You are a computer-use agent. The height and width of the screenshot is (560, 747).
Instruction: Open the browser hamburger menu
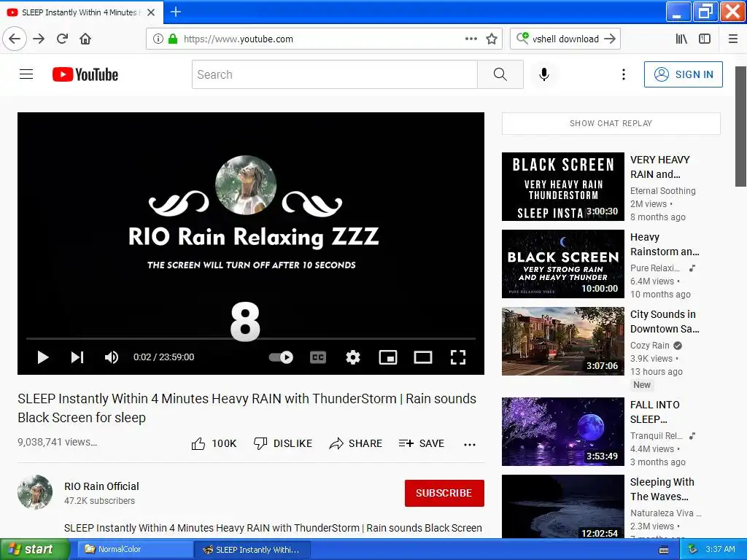(733, 39)
